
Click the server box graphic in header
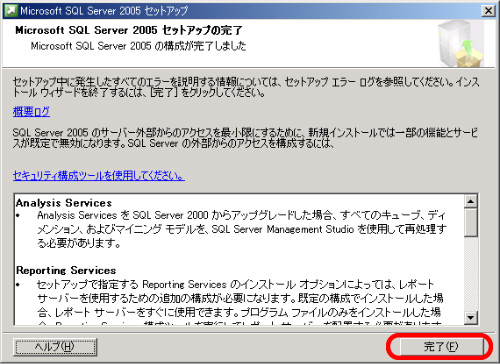coord(461,43)
